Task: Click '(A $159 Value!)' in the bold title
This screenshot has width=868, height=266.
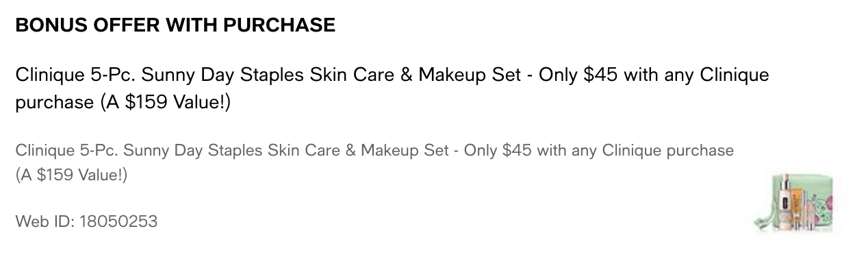Action: click(x=166, y=103)
